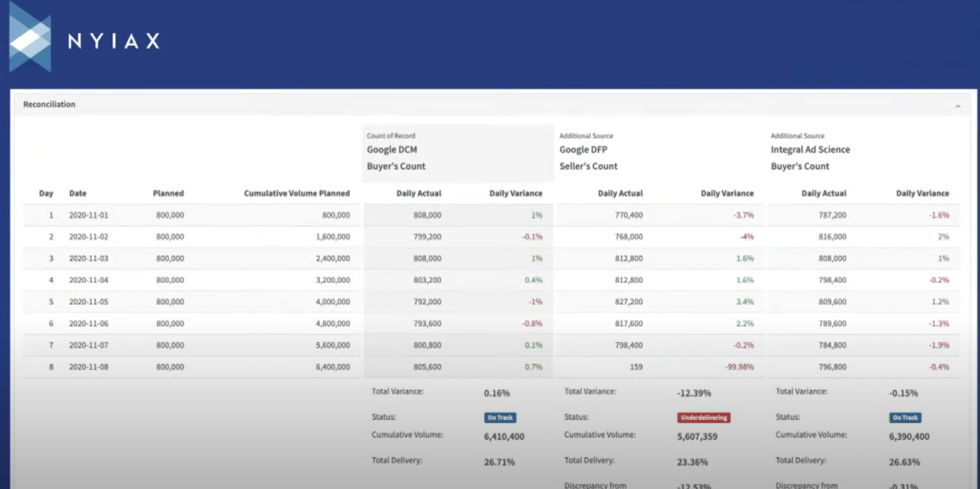Screen dimensions: 980x489
Task: Click the -99.98% daily variance cell
Action: (x=739, y=367)
